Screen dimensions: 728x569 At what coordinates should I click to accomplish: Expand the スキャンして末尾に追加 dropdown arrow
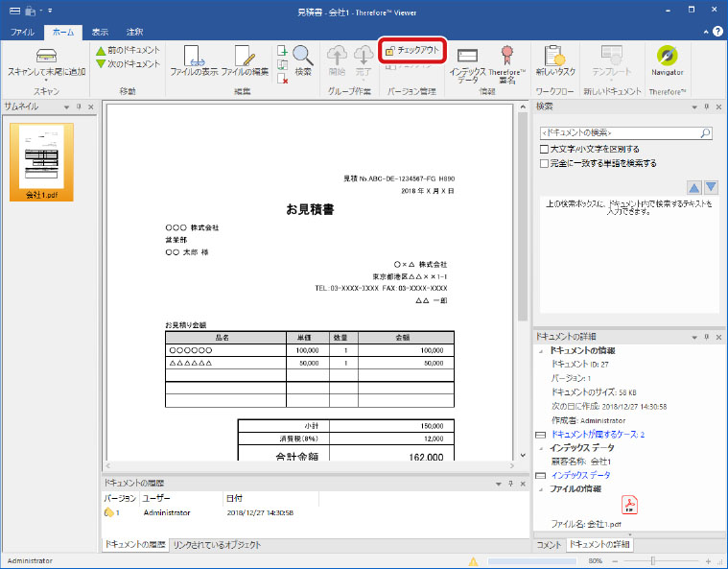coord(45,81)
